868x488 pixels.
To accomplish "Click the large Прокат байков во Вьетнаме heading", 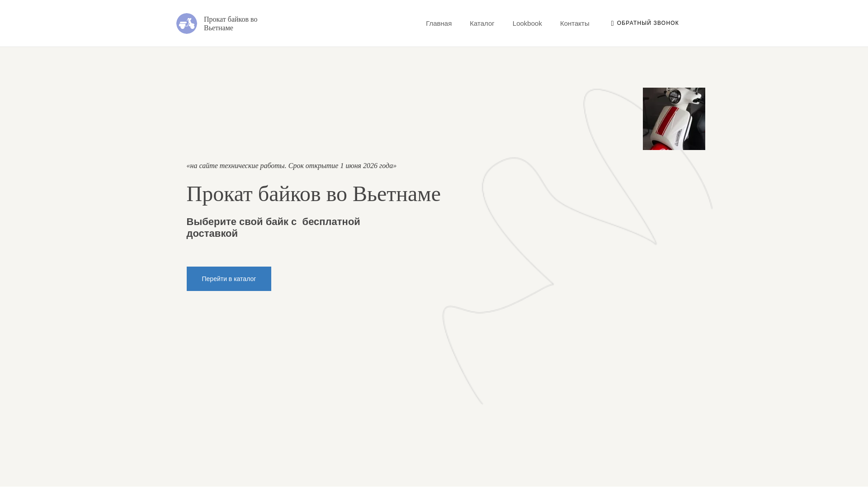I will [313, 194].
